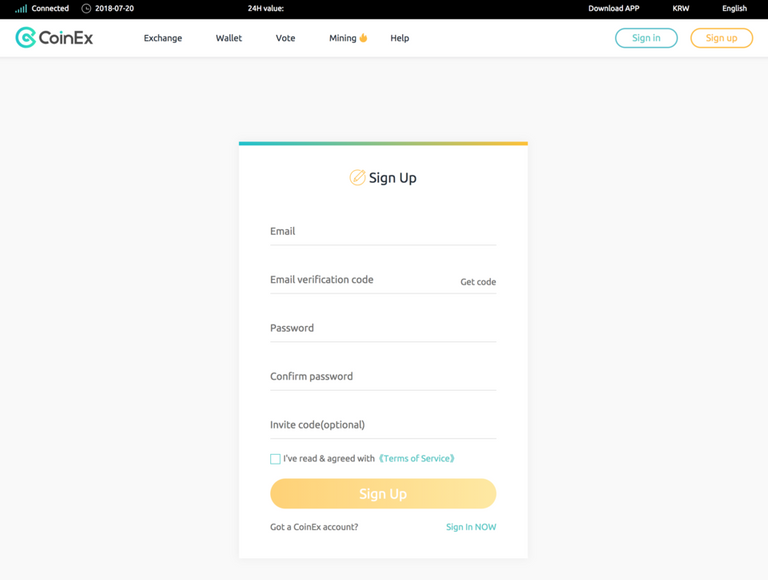Screen dimensions: 768x580
Task: Submit the form with the large Sign Up button
Action: [383, 494]
